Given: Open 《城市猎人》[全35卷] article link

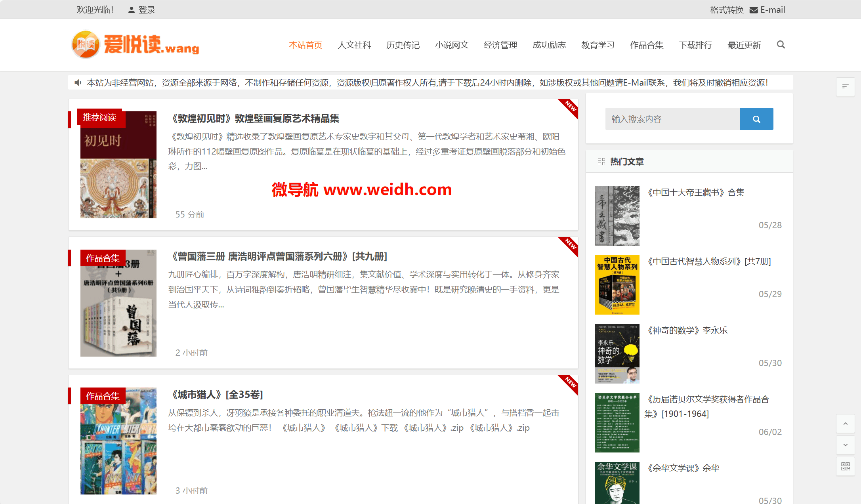Looking at the screenshot, I should (x=216, y=395).
